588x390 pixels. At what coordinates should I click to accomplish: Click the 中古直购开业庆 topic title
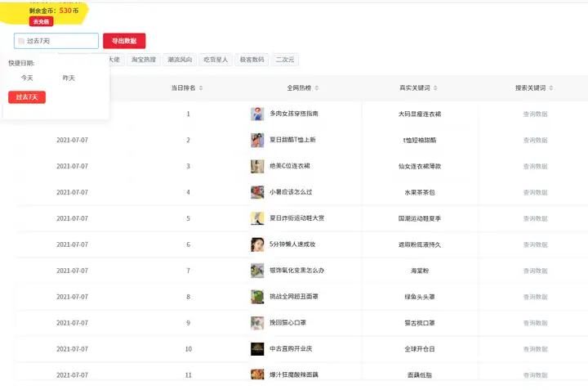[291, 348]
